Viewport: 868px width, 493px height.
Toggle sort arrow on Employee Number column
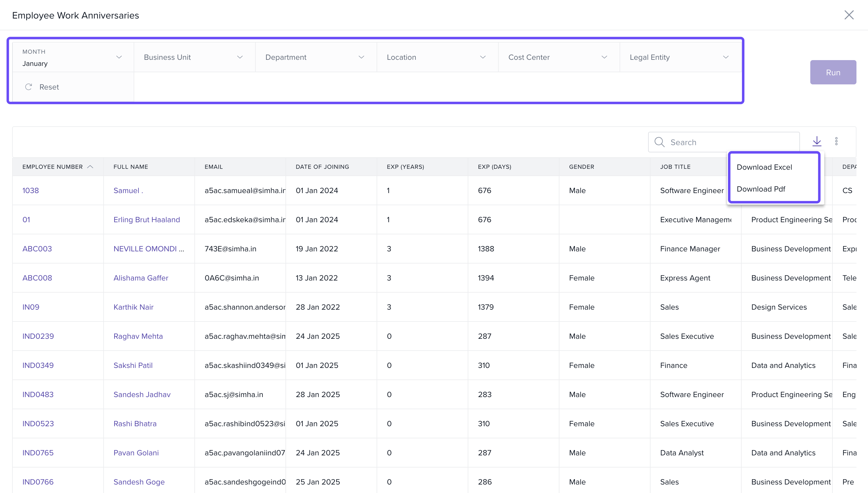(x=90, y=167)
